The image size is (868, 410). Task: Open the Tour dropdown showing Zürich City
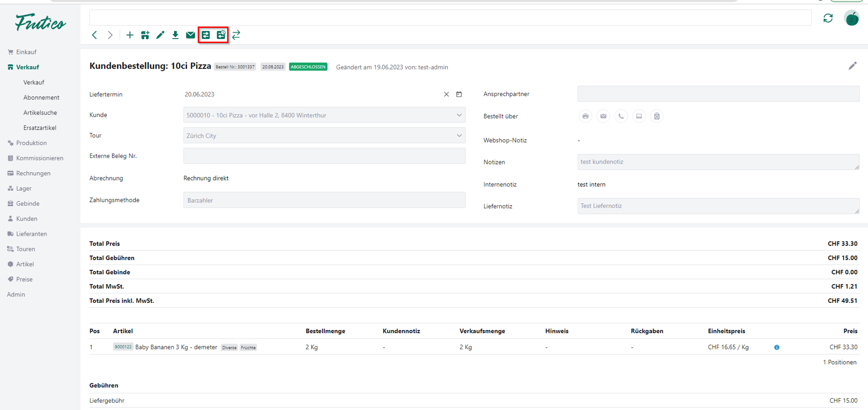pyautogui.click(x=459, y=136)
